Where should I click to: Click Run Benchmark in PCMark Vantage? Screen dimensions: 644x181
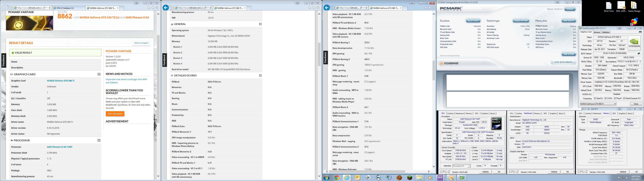[x=563, y=62]
